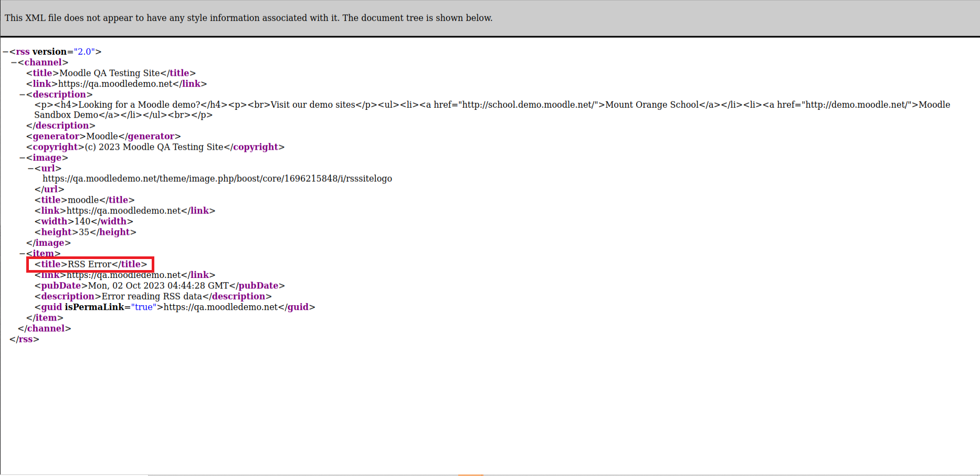Click the description text mentioning Mount Orange School
980x476 pixels.
pos(492,105)
